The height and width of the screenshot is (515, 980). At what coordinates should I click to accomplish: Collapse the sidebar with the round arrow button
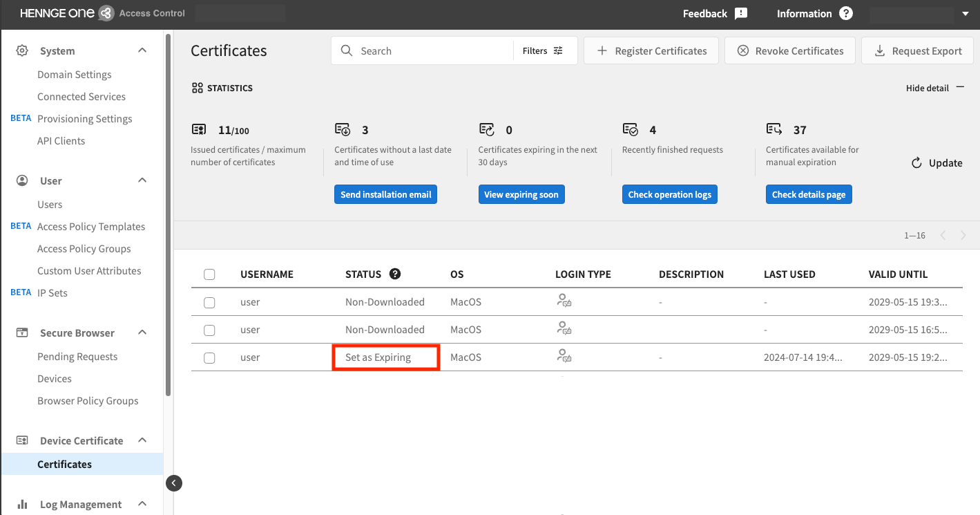[x=174, y=483]
